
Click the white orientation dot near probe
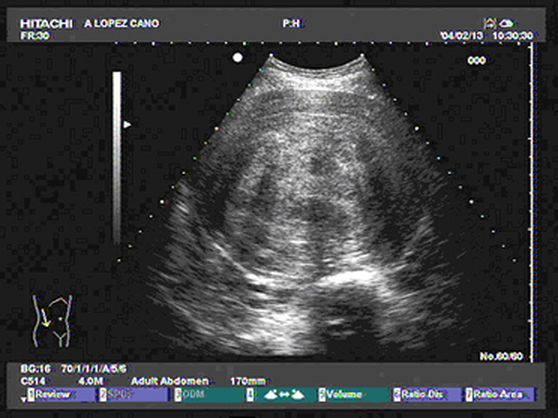(x=237, y=58)
